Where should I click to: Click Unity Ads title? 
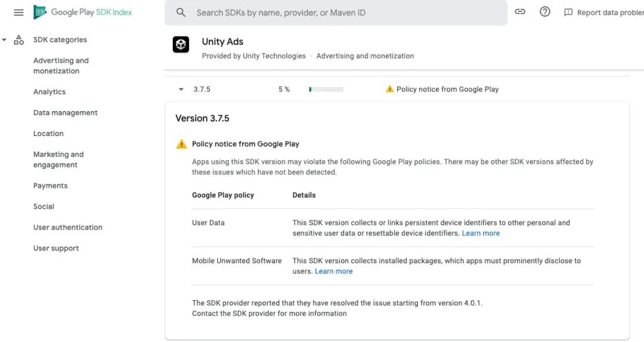222,42
